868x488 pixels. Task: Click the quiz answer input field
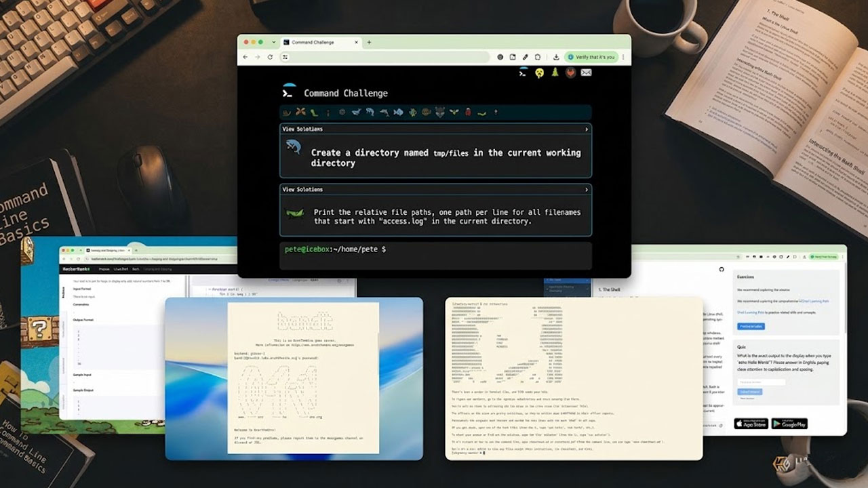pyautogui.click(x=762, y=382)
